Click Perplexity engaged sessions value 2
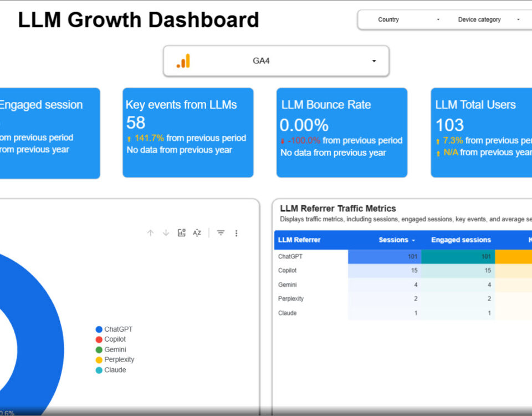The image size is (532, 416). [489, 299]
